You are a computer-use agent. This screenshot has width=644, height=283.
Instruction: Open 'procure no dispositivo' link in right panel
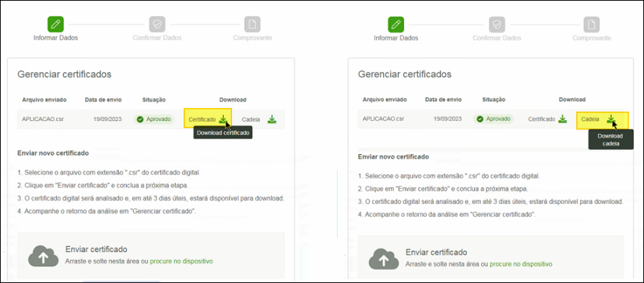(x=521, y=264)
